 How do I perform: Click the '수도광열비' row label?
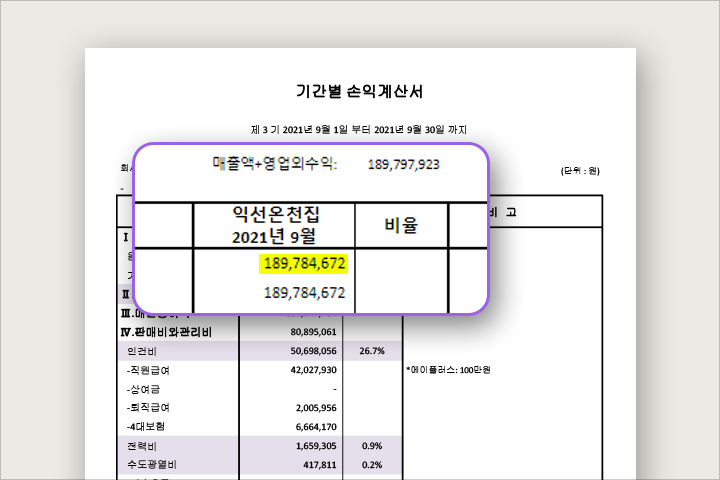pos(152,465)
